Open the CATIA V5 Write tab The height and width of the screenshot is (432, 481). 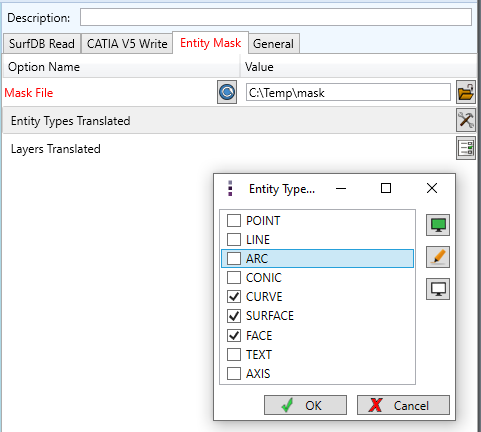pyautogui.click(x=127, y=44)
